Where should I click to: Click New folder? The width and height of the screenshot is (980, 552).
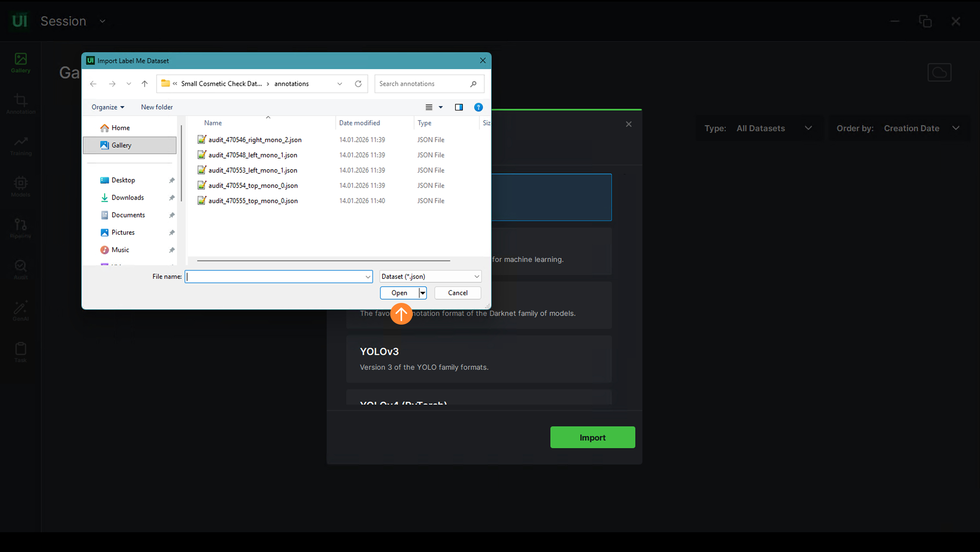pos(157,107)
